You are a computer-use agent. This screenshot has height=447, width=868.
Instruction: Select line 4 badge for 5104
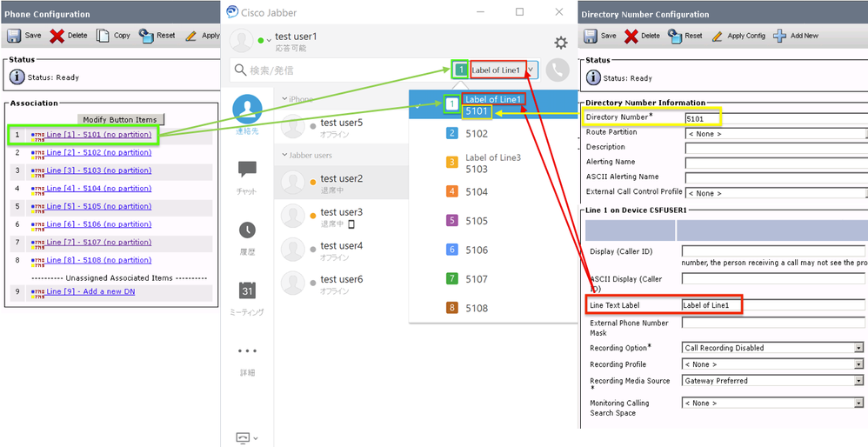coord(452,192)
